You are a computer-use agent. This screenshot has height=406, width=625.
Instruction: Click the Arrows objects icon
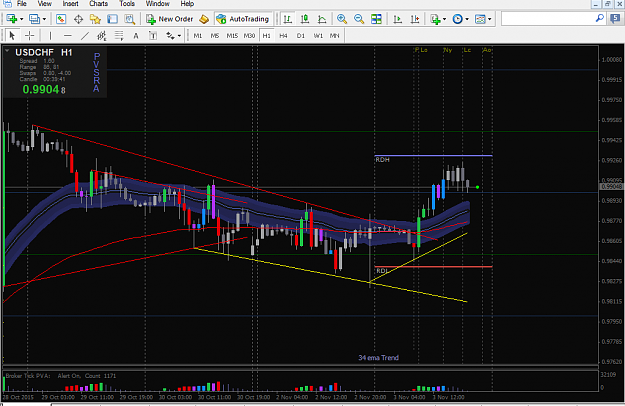170,36
